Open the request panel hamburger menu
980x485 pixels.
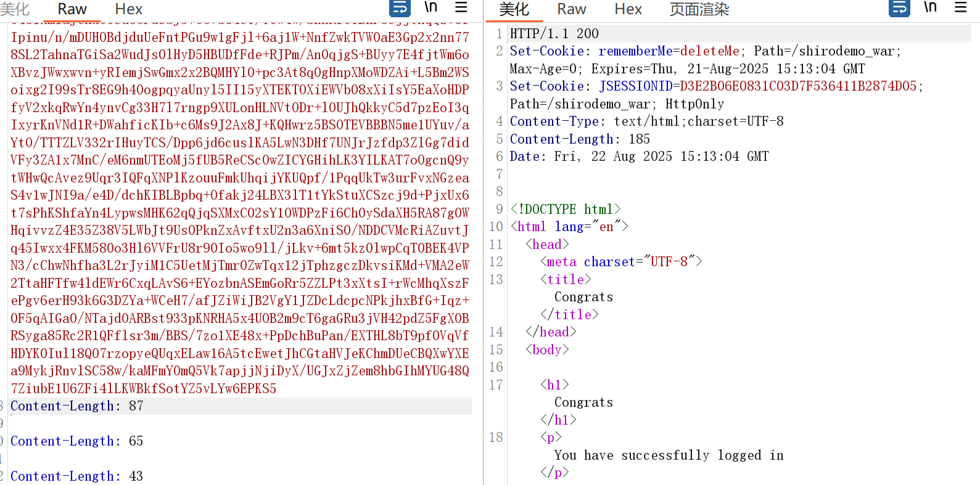click(461, 7)
